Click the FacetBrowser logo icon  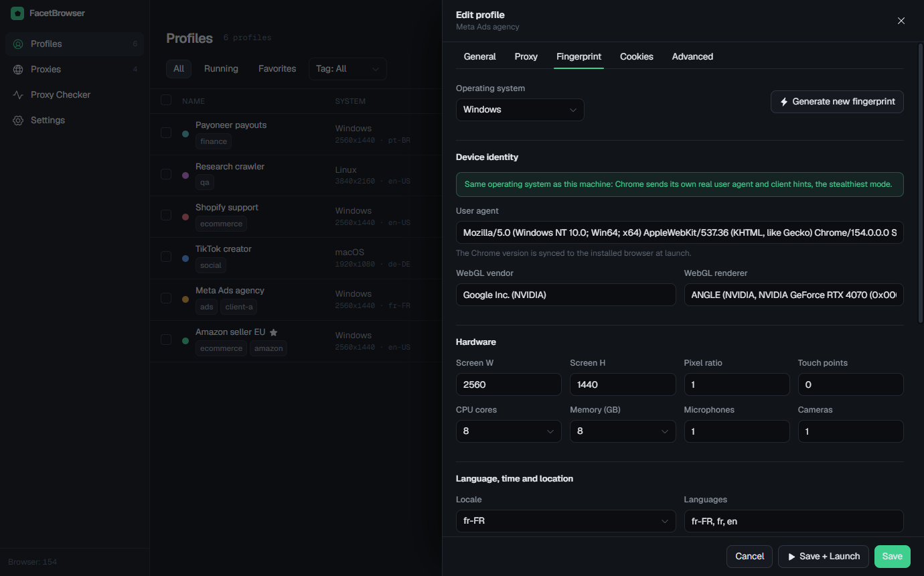coord(17,13)
